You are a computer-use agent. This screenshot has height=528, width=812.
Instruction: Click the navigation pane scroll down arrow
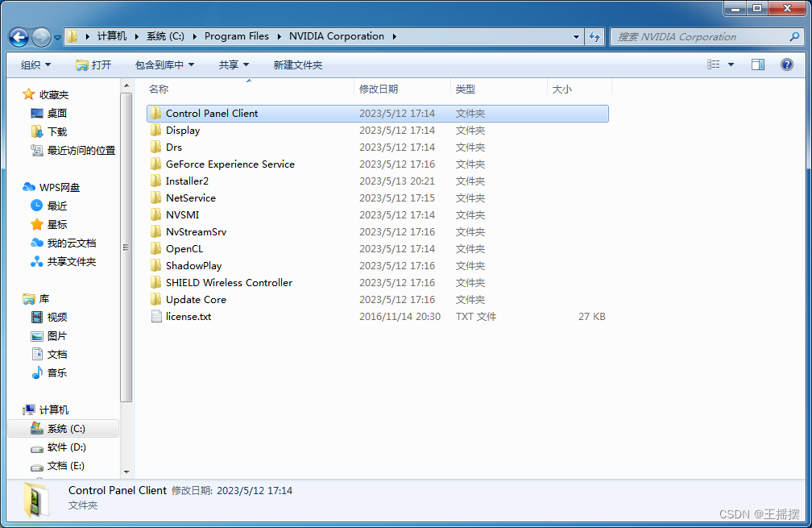(x=126, y=472)
